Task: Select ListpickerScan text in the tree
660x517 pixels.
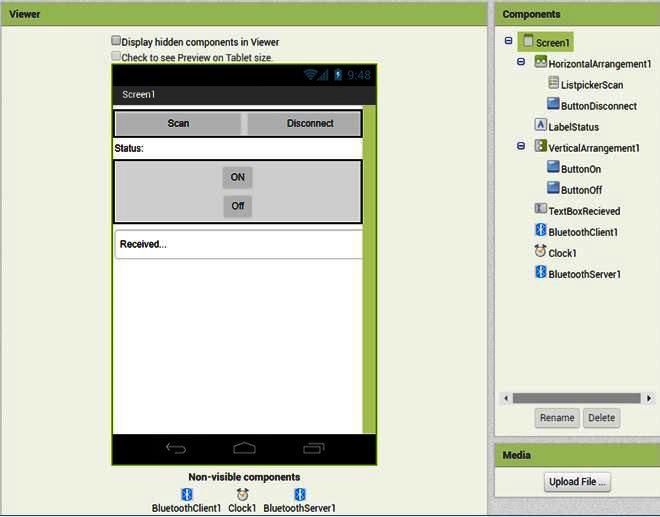Action: coord(592,85)
